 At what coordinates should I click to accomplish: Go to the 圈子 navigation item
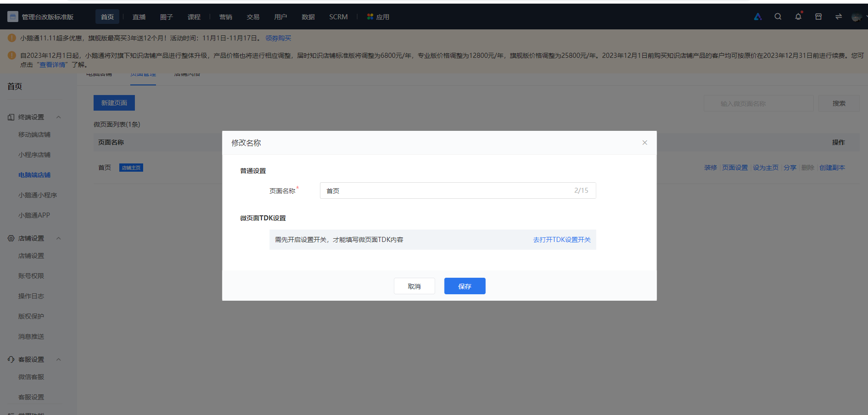167,17
